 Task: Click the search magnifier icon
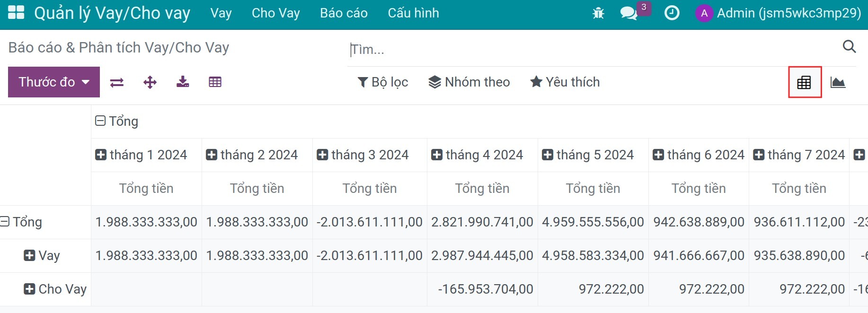click(850, 46)
